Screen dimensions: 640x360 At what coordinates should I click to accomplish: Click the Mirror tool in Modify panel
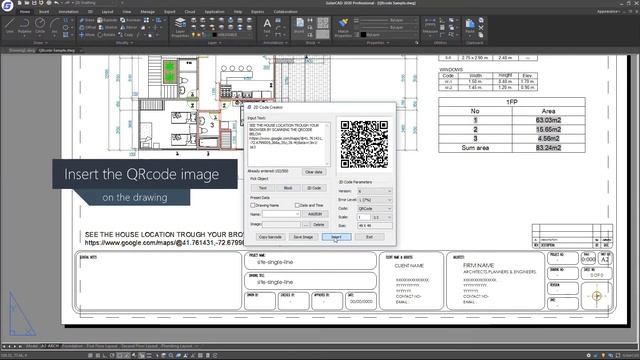point(129,27)
